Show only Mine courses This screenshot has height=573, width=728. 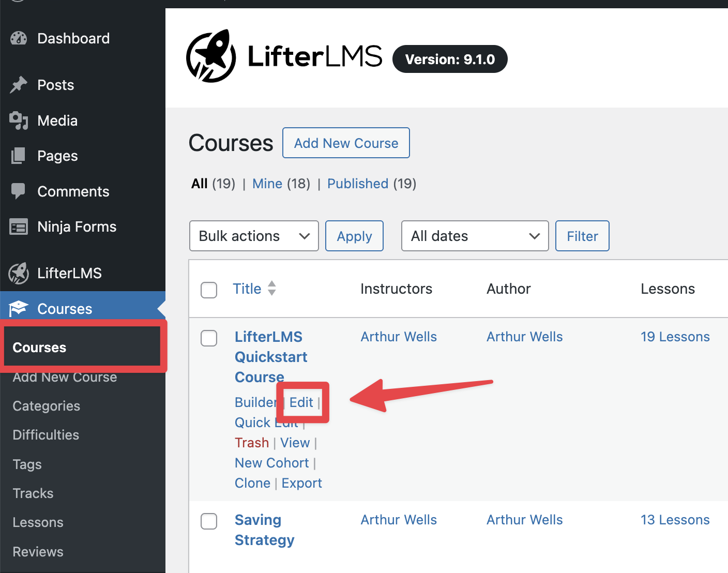[267, 184]
